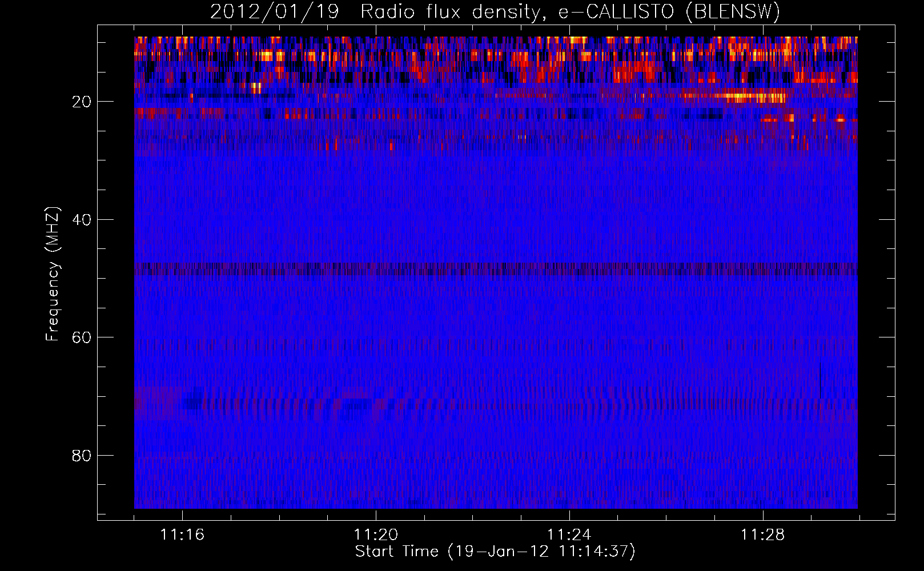Click the plot title '2012/01/19 Radio flux density'
The height and width of the screenshot is (571, 924).
point(375,12)
